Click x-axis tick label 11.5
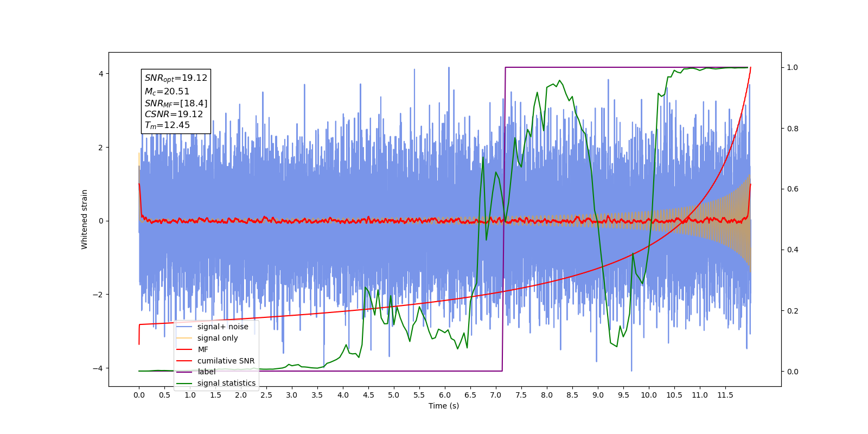Screen dimensions: 868x434 pyautogui.click(x=725, y=395)
